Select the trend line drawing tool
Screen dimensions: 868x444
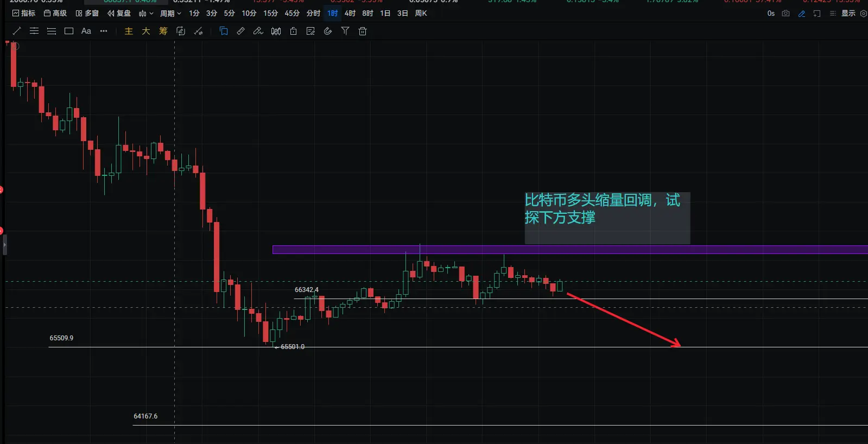pyautogui.click(x=17, y=31)
